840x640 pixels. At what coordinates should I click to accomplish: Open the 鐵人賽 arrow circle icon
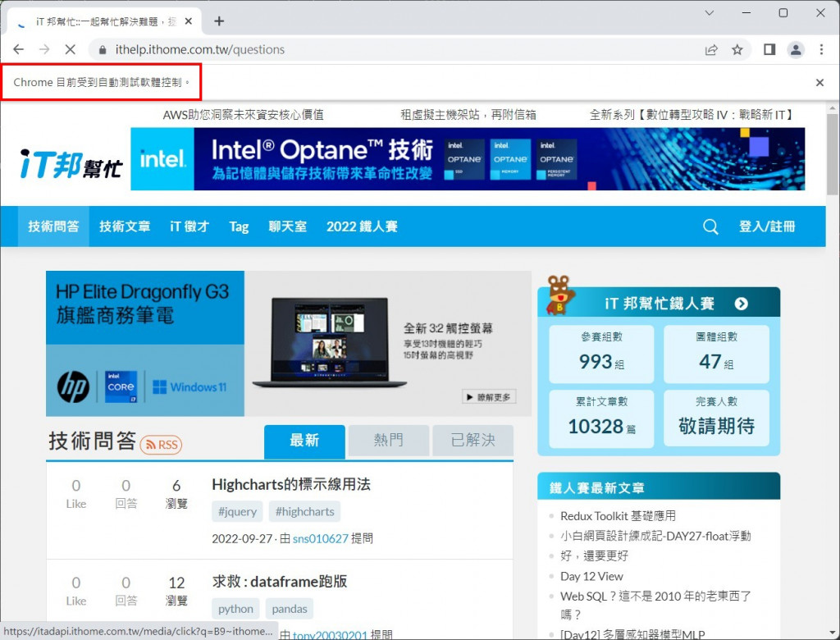pyautogui.click(x=741, y=304)
